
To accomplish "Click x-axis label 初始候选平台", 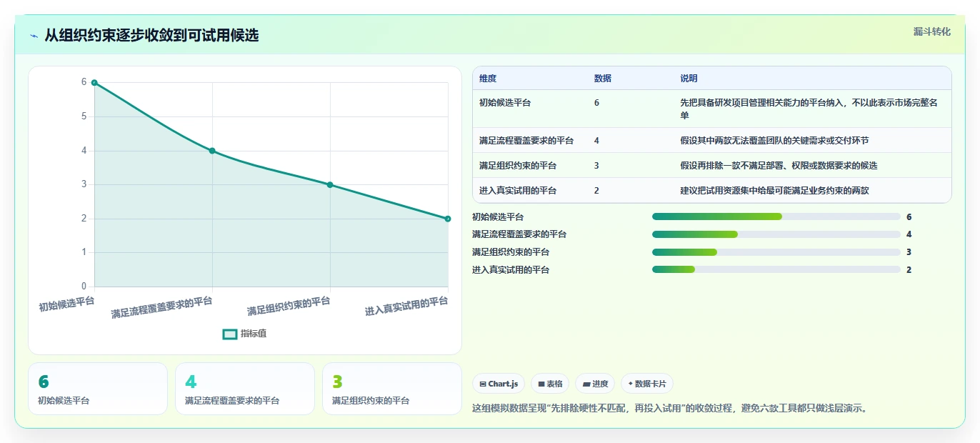I will click(x=66, y=304).
